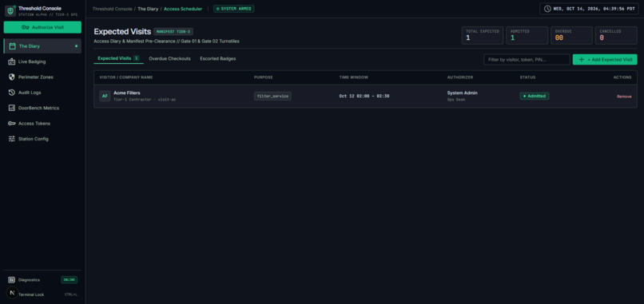Open The Diary section
644x304 pixels.
click(42, 46)
